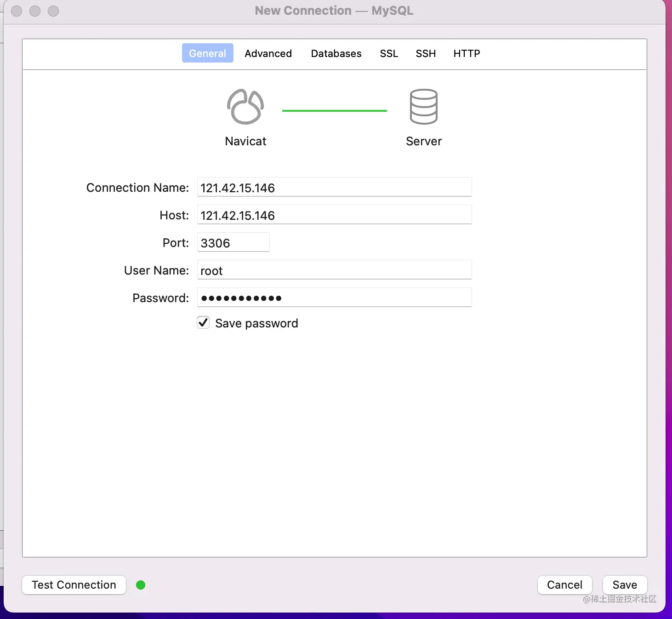Focus the Connection Name field
Image resolution: width=672 pixels, height=619 pixels.
[x=334, y=187]
